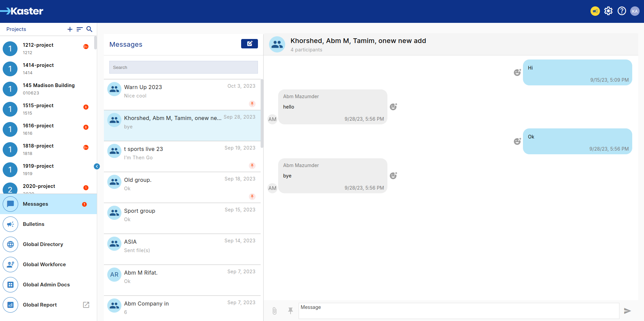Collapse the projects sidebar with chevron

tap(97, 166)
